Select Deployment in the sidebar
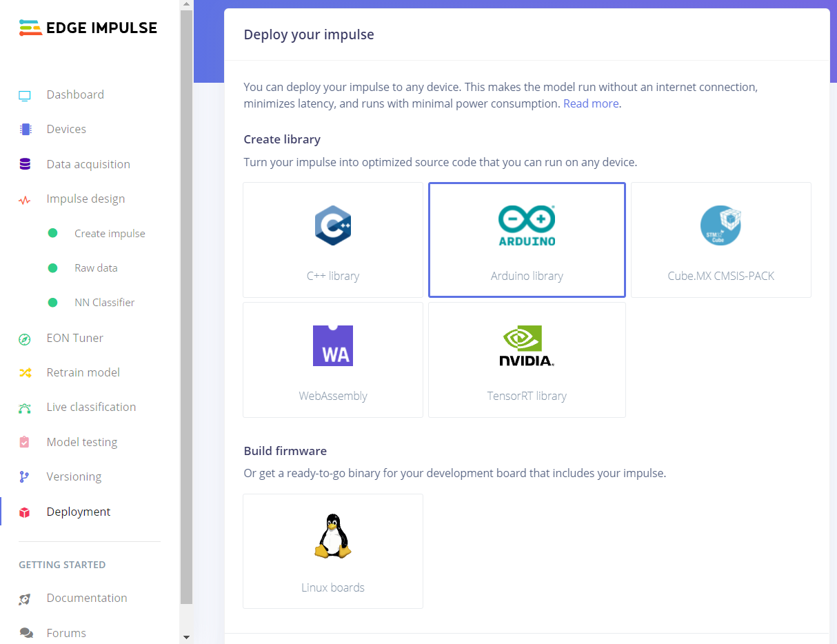The height and width of the screenshot is (644, 837). tap(79, 512)
